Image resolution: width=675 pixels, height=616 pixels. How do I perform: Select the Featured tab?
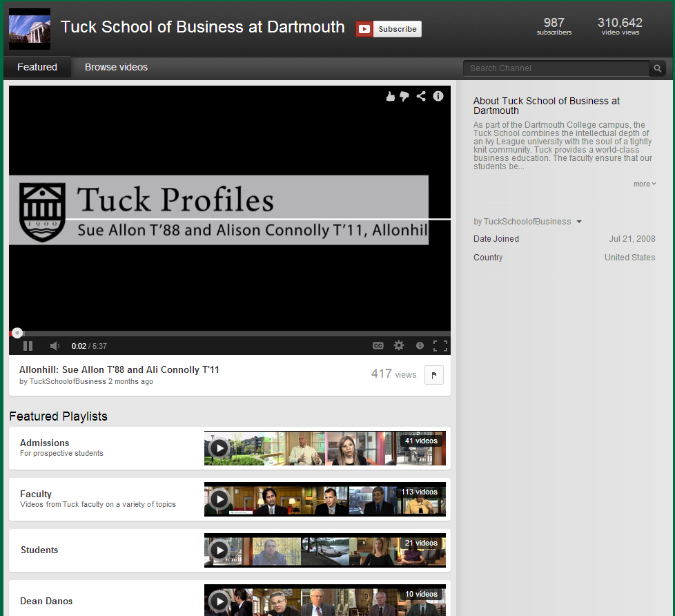[x=37, y=67]
